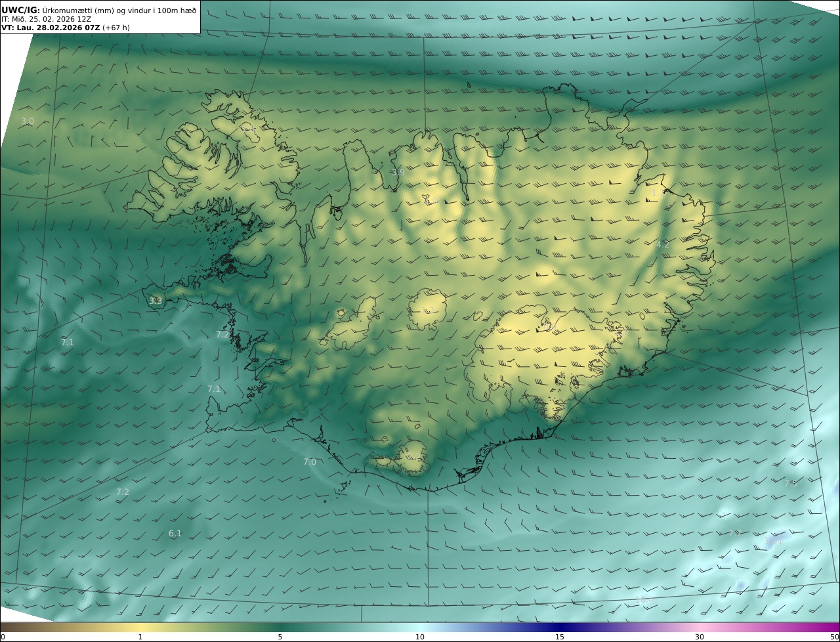
Task: Click the 1 tick on color scale
Action: point(140,637)
